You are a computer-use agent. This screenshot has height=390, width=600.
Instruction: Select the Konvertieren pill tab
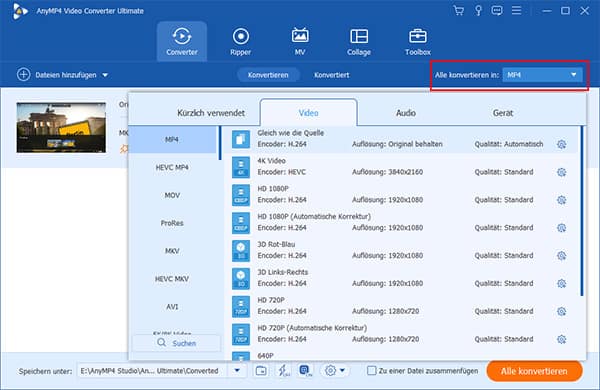[268, 75]
